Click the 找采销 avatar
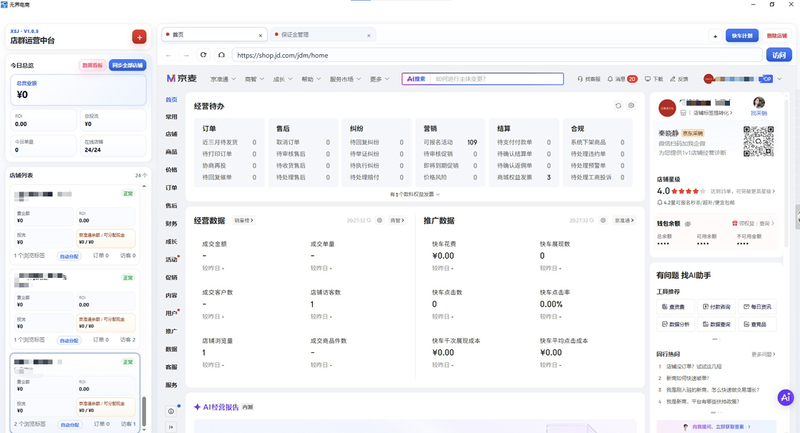The width and height of the screenshot is (800, 433). coord(759,103)
